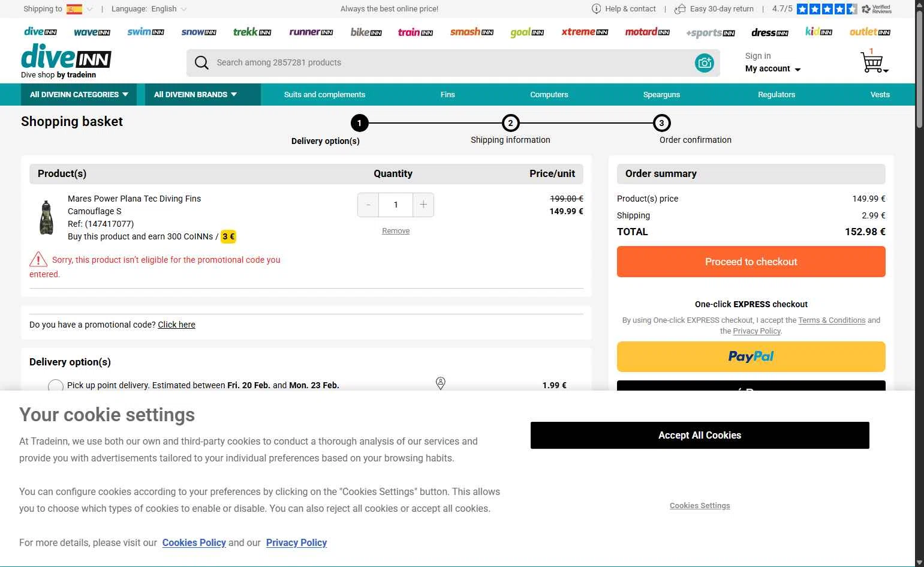
Task: Open the traininn store logo
Action: click(416, 32)
